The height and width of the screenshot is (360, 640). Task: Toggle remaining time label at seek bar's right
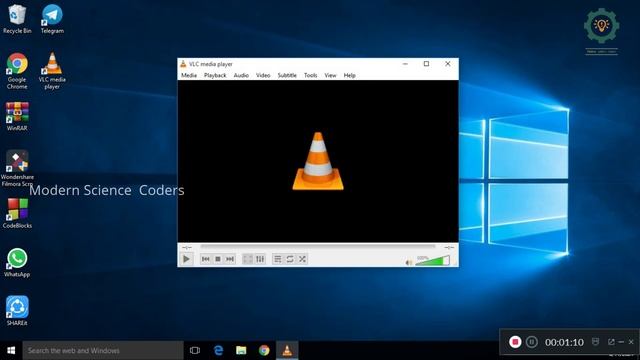(x=449, y=247)
